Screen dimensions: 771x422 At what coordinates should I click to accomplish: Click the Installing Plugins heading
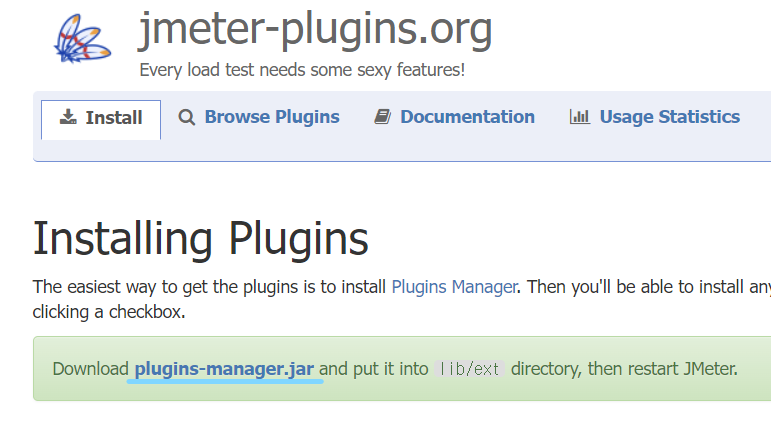201,240
